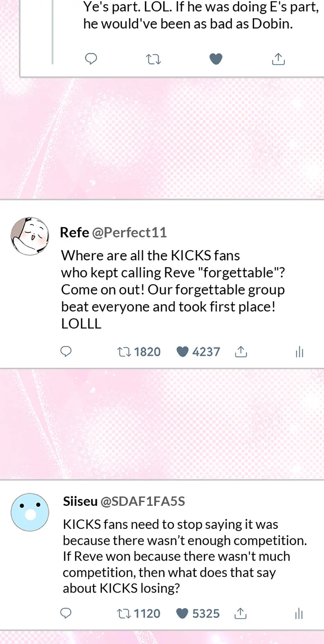This screenshot has width=324, height=644.
Task: Open the Refe username link
Action: coord(74,233)
